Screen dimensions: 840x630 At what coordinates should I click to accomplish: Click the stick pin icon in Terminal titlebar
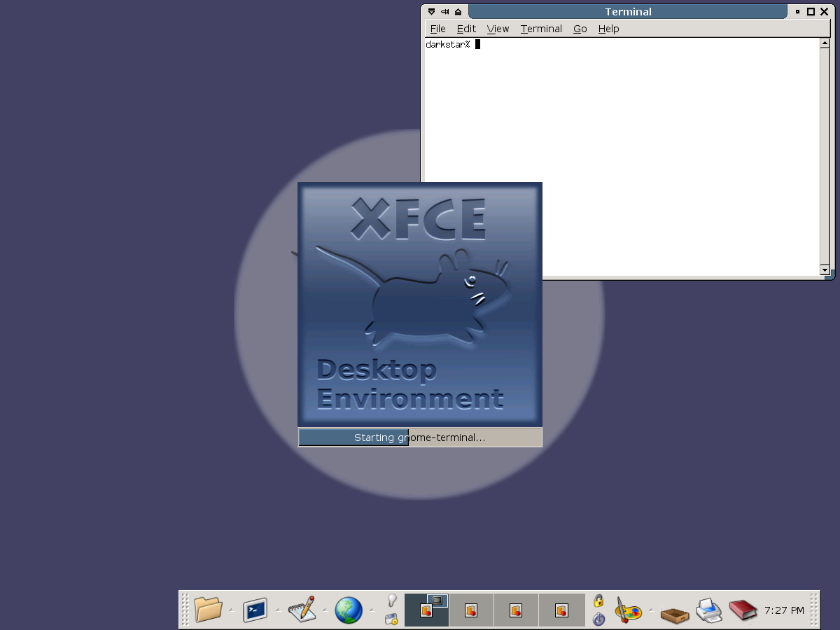[444, 11]
